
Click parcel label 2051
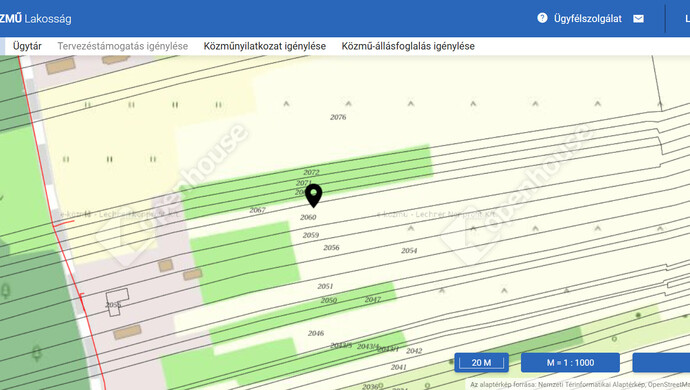pyautogui.click(x=325, y=286)
